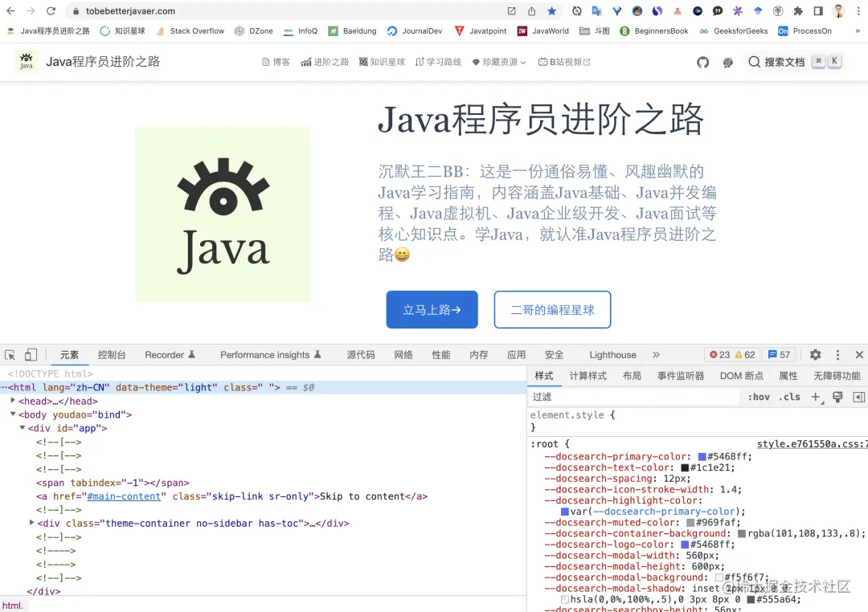Switch to the 计算样式 pane tab
The height and width of the screenshot is (612, 868).
pos(588,376)
